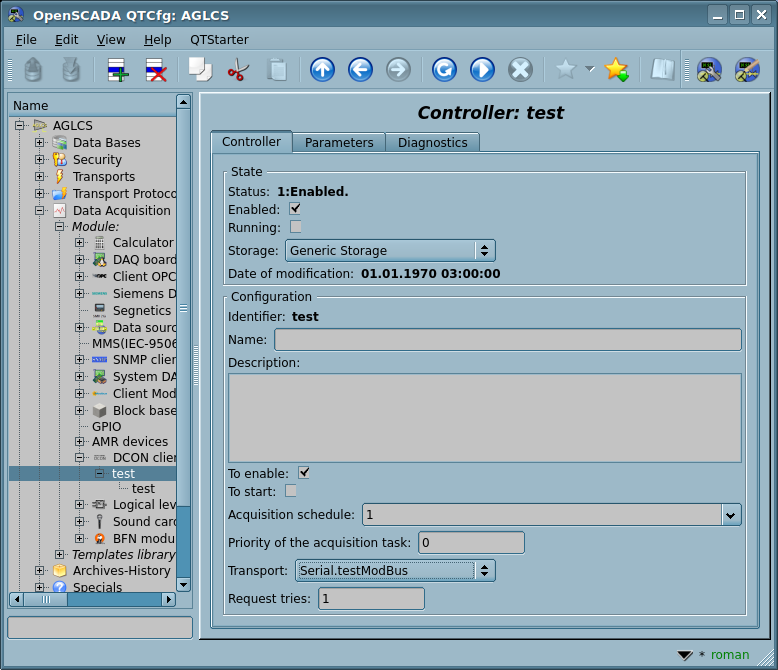This screenshot has height=670, width=778.
Task: Check the To start checkbox
Action: (291, 491)
